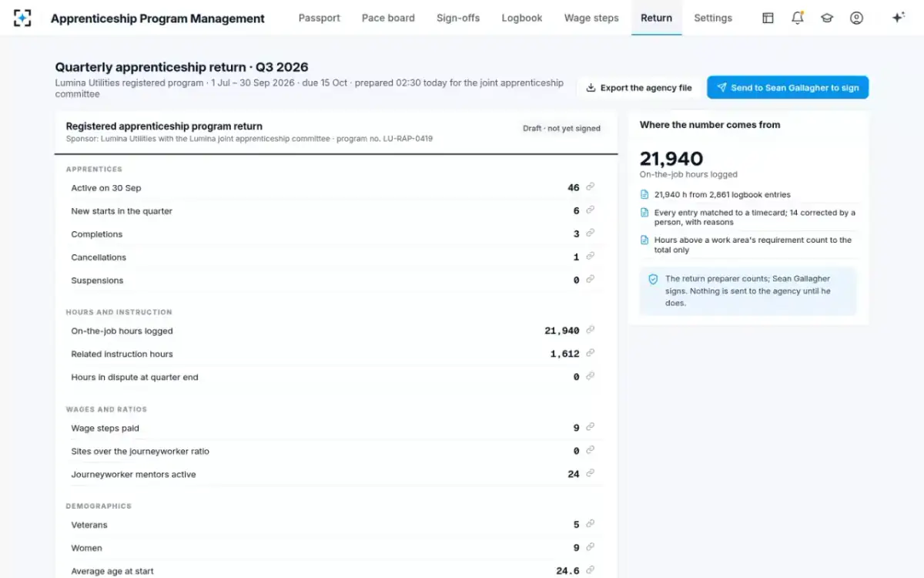Open document icon beside work area requirement note

[x=644, y=240]
